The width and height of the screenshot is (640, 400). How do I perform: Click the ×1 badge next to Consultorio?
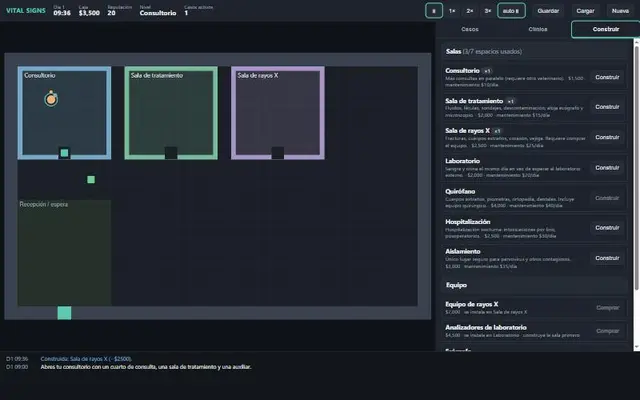pyautogui.click(x=487, y=71)
